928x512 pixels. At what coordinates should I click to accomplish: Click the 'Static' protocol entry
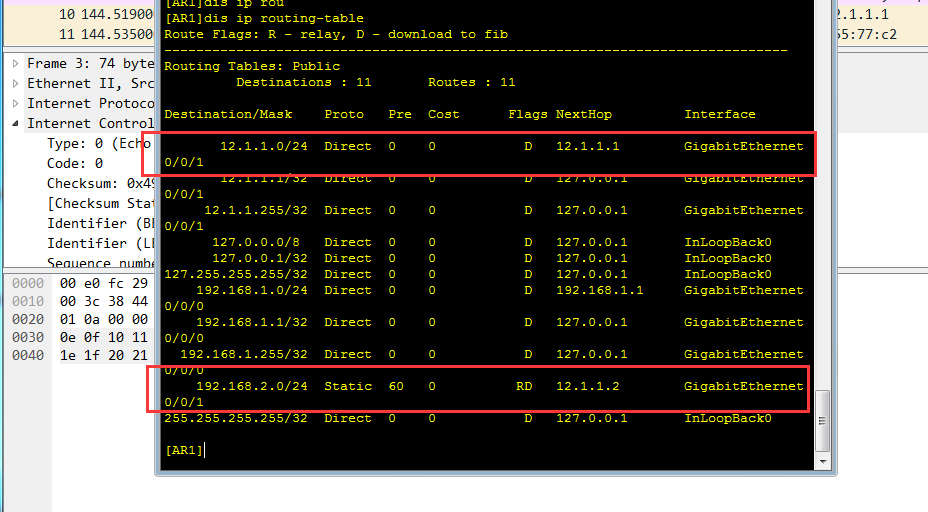[x=348, y=386]
